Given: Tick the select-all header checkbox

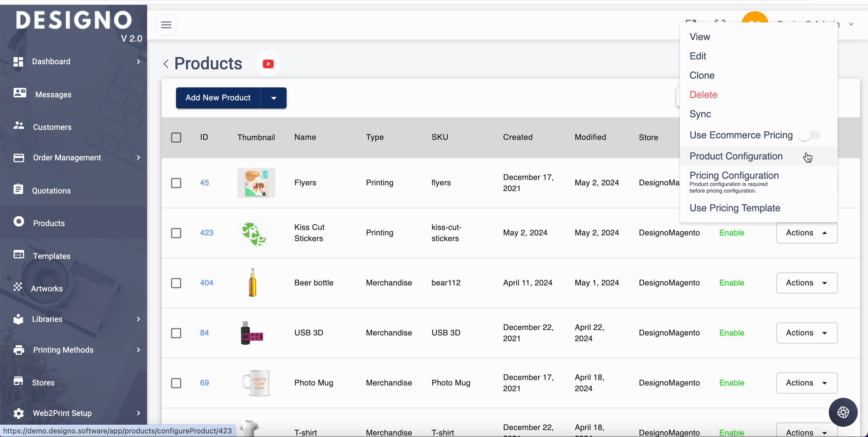Looking at the screenshot, I should pos(176,137).
